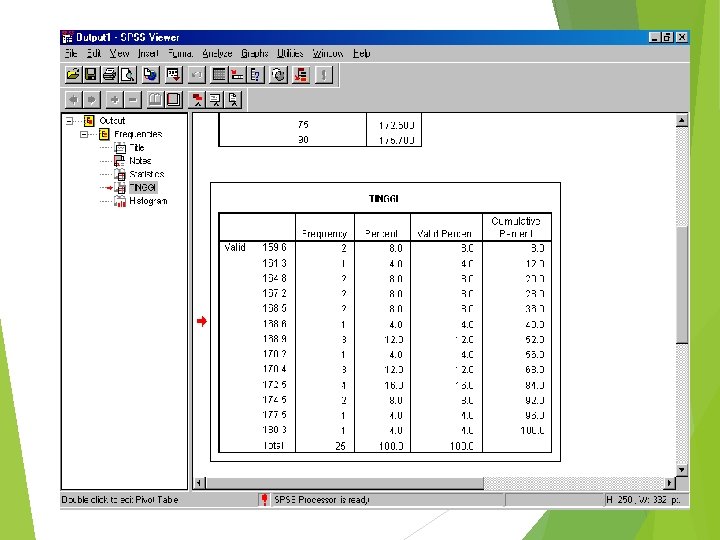Viewport: 720px width, 540px height.
Task: Click the grayed Undo toolbar icon
Action: pos(196,74)
